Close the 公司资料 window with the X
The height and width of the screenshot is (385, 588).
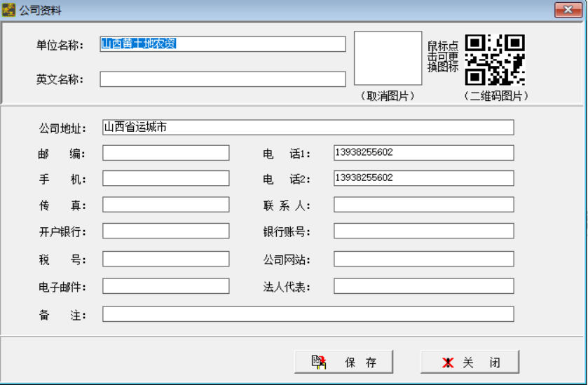click(568, 10)
